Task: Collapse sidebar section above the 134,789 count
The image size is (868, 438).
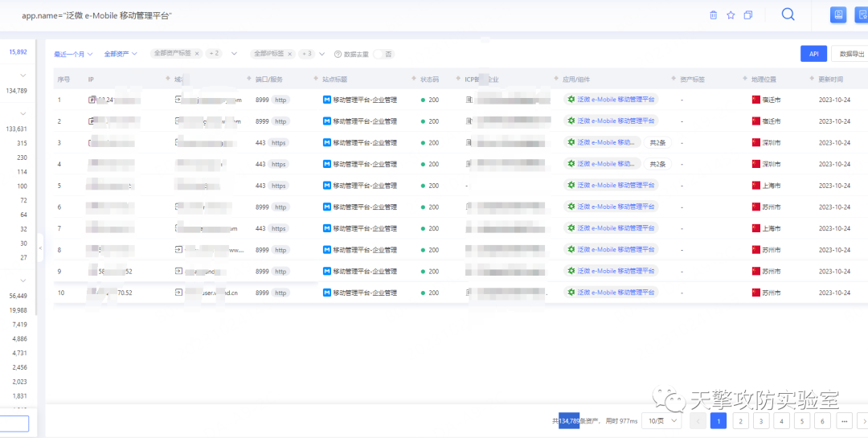Action: pos(23,75)
